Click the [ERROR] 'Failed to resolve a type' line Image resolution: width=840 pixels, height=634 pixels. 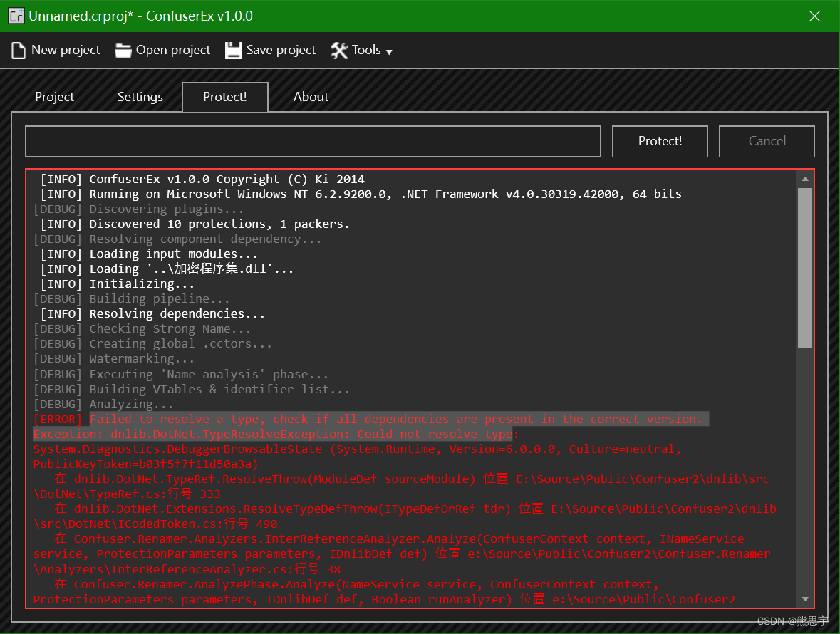[x=370, y=420]
